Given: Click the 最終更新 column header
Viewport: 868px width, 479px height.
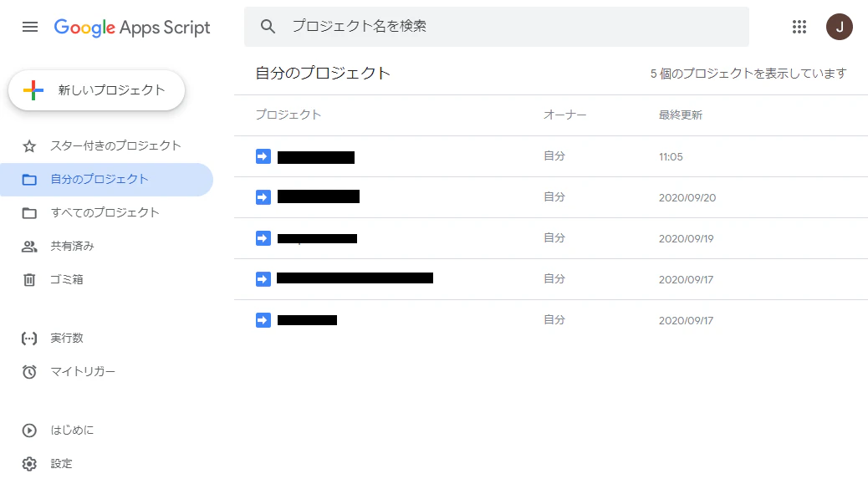Looking at the screenshot, I should click(681, 115).
